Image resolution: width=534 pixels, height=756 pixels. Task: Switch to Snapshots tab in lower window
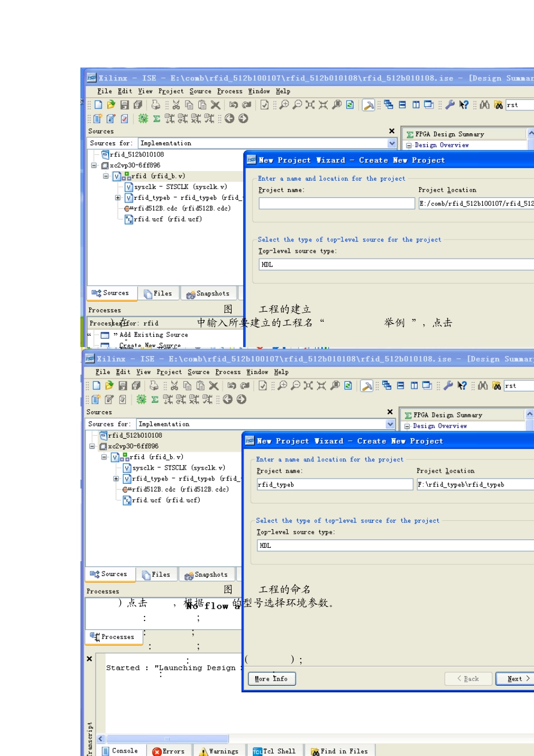[x=206, y=575]
